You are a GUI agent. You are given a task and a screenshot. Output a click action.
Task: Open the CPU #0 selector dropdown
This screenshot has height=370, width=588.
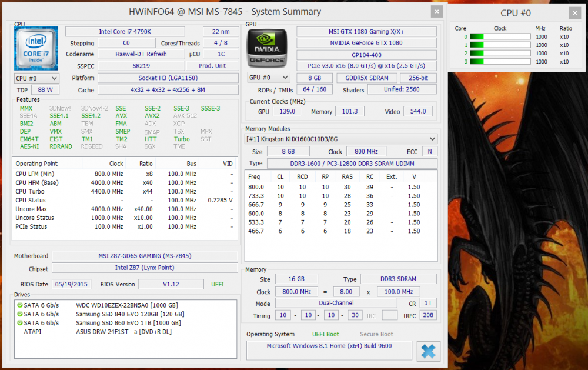coord(36,78)
